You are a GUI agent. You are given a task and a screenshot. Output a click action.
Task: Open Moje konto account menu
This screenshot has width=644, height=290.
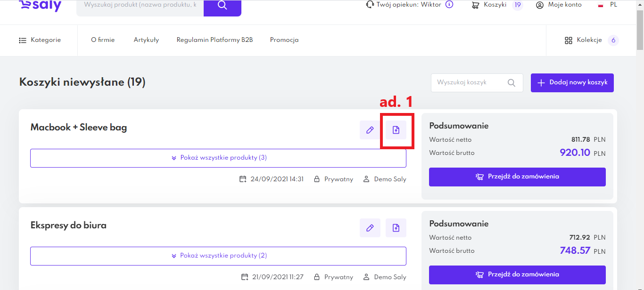click(x=559, y=5)
